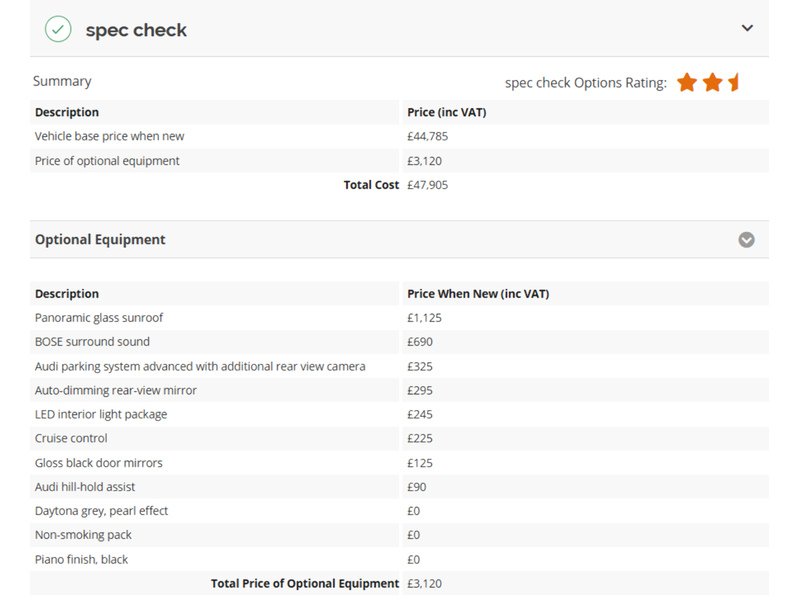
Task: Click the LED interior light package entry
Action: pos(101,414)
